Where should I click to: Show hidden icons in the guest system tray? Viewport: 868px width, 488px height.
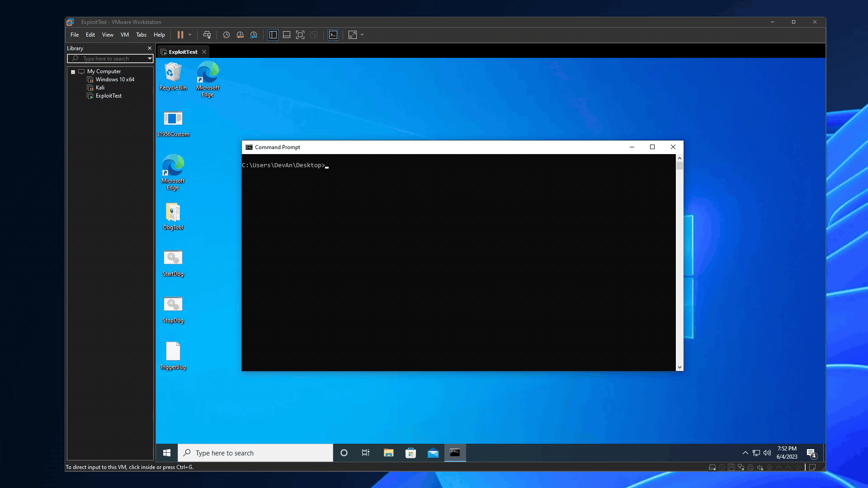(x=745, y=453)
